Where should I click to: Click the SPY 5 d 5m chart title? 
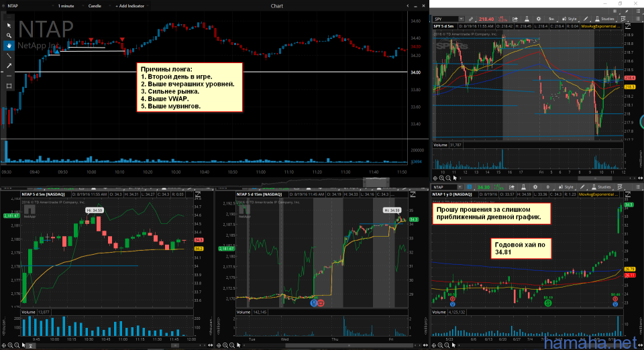click(444, 26)
